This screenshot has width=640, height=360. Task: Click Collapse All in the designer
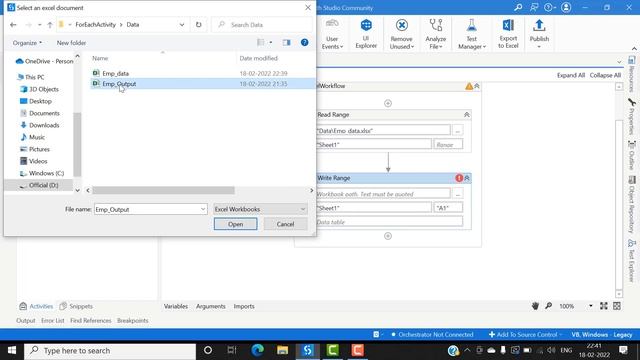tap(605, 75)
